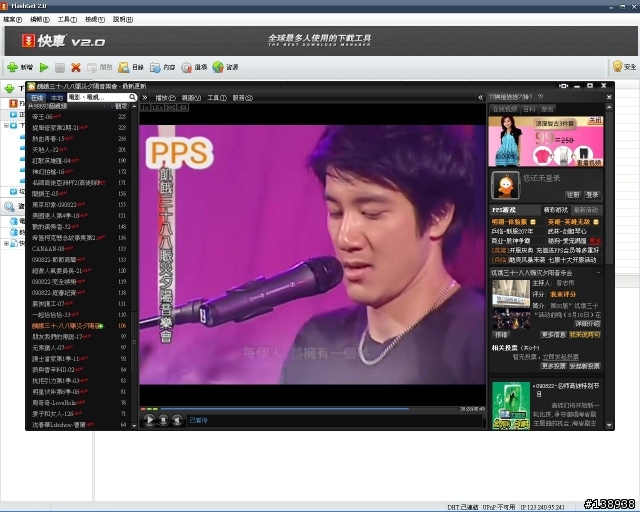Close the ad banner with 关闭 button
The width and height of the screenshot is (640, 512).
(x=595, y=120)
